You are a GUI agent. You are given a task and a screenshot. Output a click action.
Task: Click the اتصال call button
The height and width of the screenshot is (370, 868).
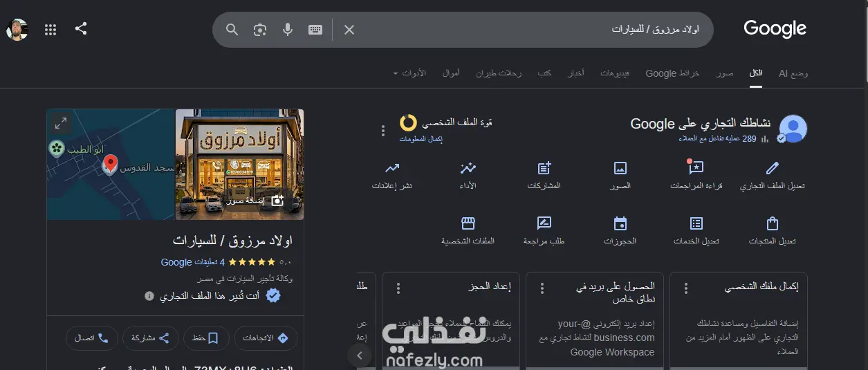click(x=91, y=338)
